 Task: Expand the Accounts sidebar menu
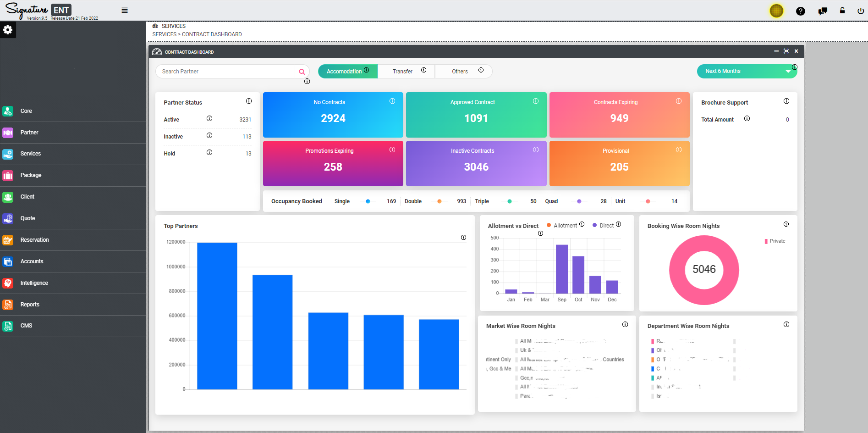[32, 261]
